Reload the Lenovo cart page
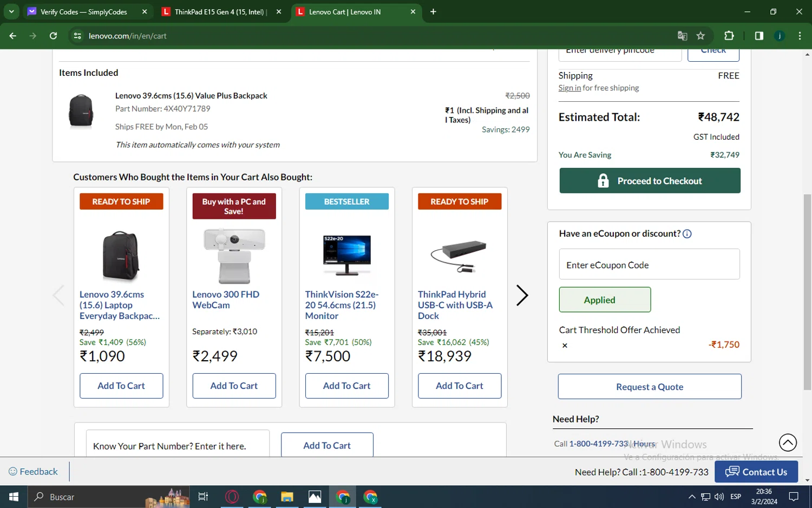The width and height of the screenshot is (812, 508). [x=53, y=36]
